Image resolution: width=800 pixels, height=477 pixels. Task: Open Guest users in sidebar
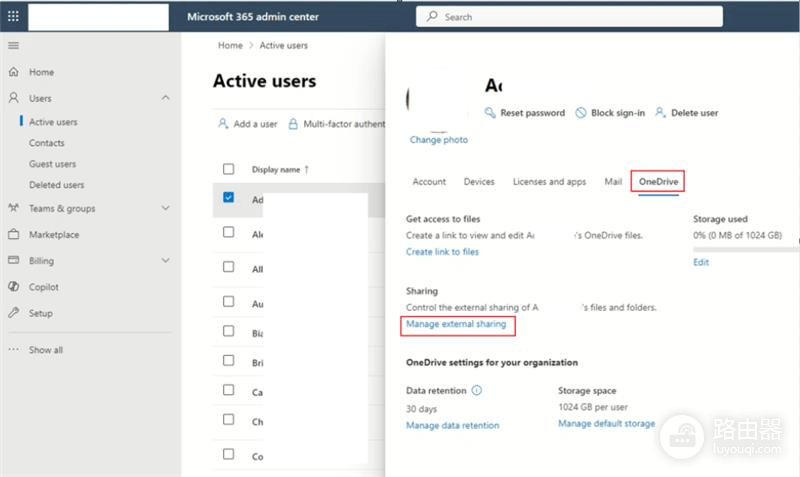(x=52, y=164)
